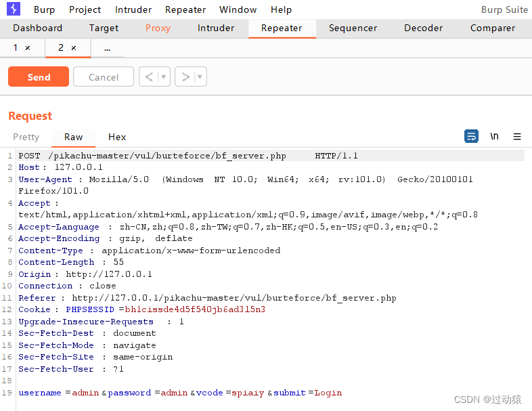Switch request view to Pretty
Image resolution: width=532 pixels, height=411 pixels.
26,137
